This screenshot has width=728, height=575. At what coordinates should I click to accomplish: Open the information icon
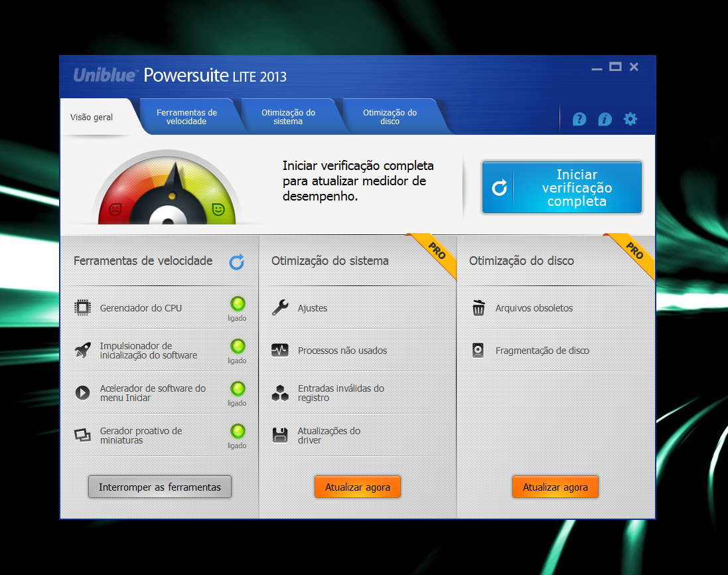[x=605, y=120]
